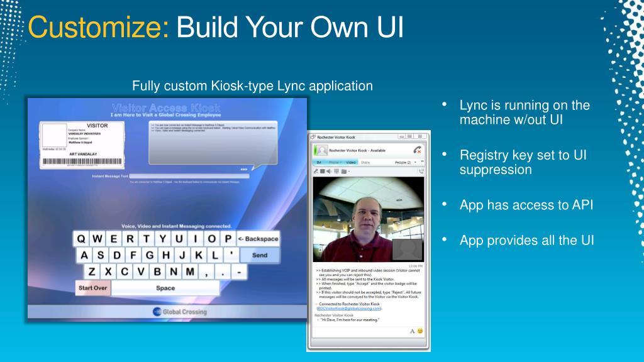Open the dropdown arrow next to People (2)
The image size is (644, 362).
coord(415,163)
